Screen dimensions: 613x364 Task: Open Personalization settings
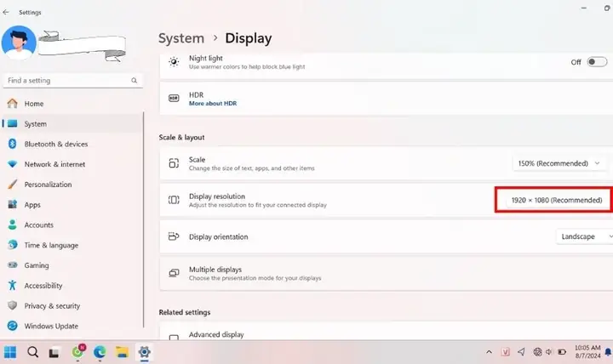[x=72, y=185]
